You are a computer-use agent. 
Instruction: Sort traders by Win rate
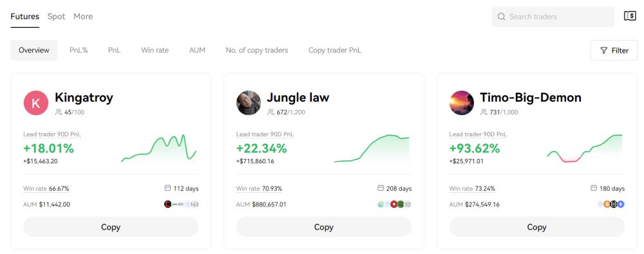click(x=155, y=50)
